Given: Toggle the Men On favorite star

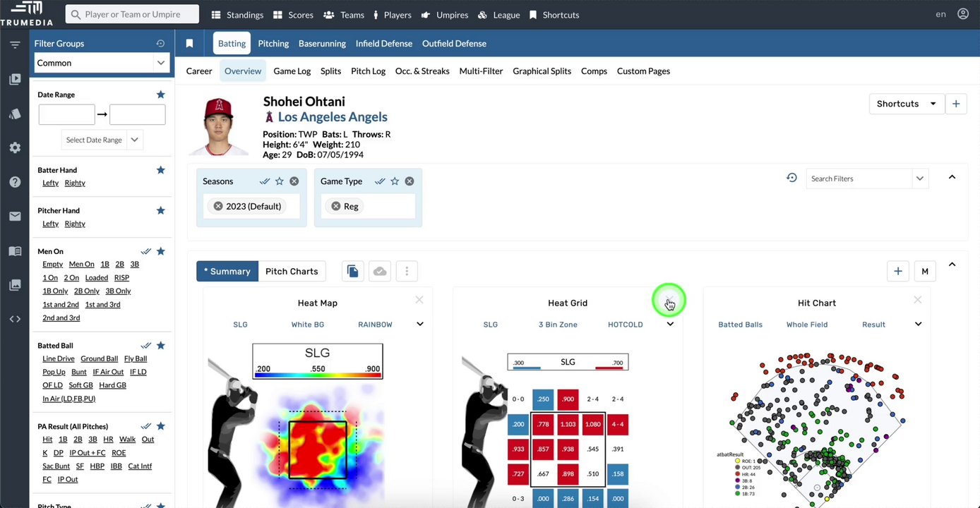Looking at the screenshot, I should pyautogui.click(x=160, y=251).
